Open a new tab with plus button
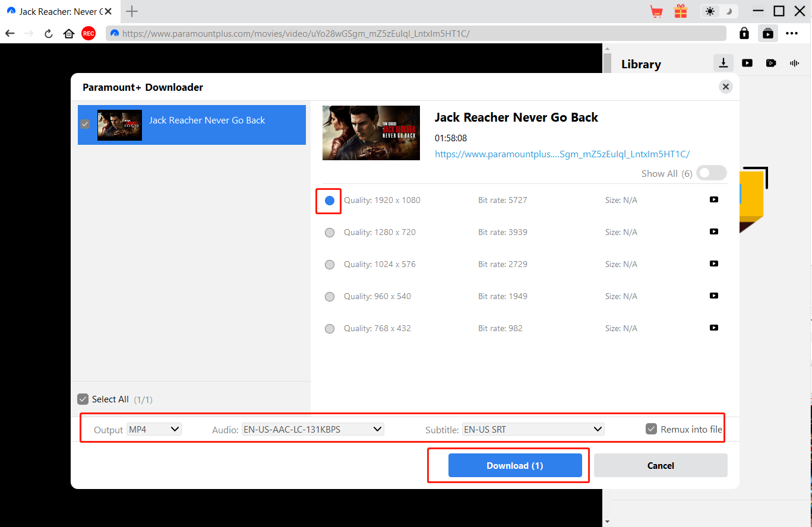Viewport: 812px width, 527px height. point(132,11)
